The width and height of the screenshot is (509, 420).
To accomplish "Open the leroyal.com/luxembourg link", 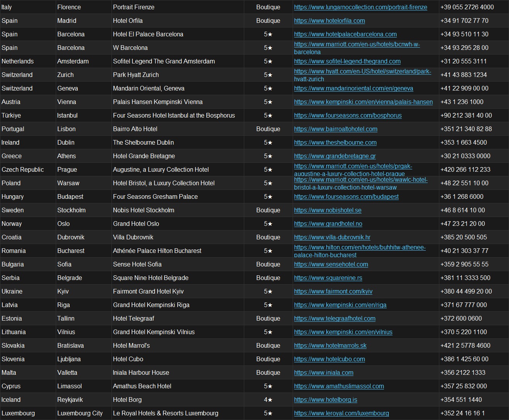I will coord(341,413).
